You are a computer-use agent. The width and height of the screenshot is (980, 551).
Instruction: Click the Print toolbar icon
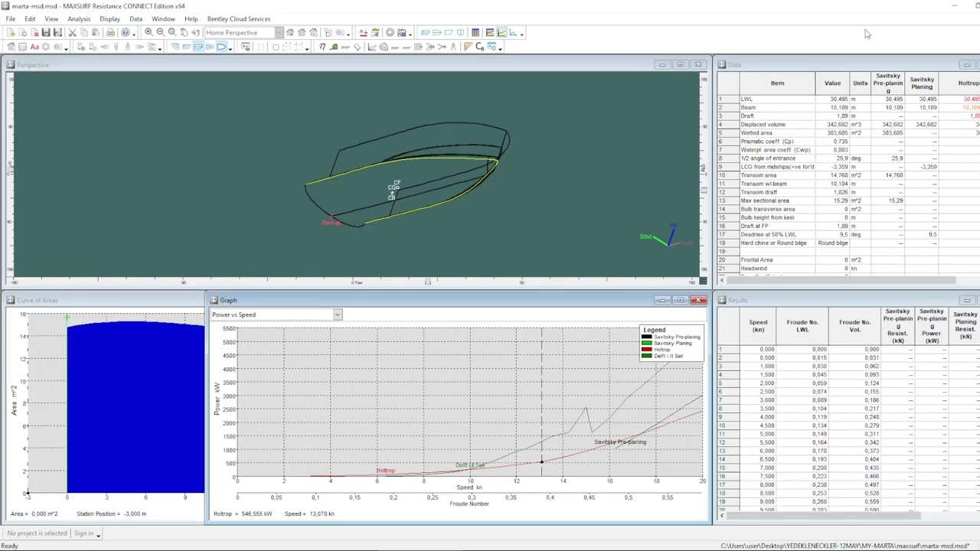[111, 33]
